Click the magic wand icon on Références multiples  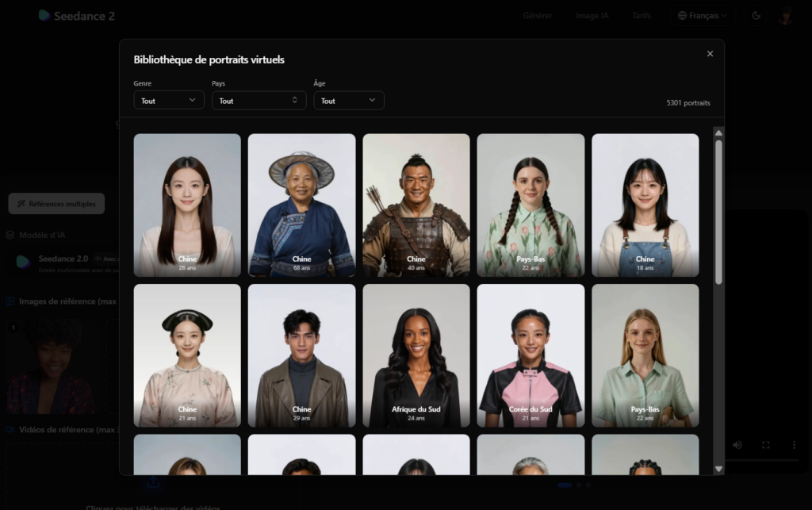pos(21,203)
